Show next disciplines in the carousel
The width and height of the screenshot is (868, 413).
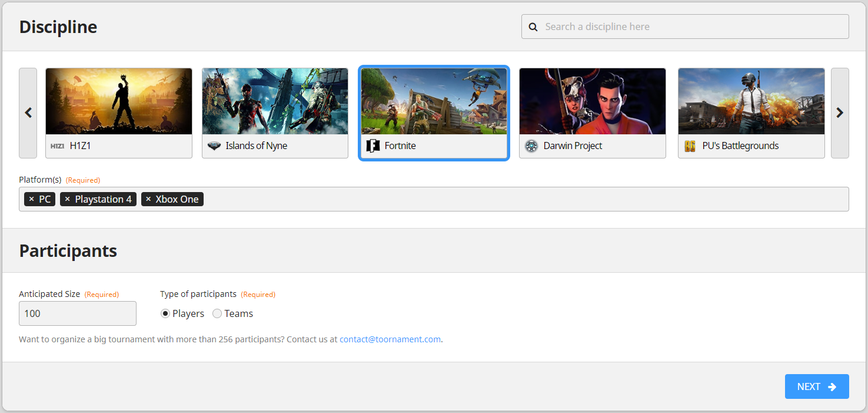point(840,113)
